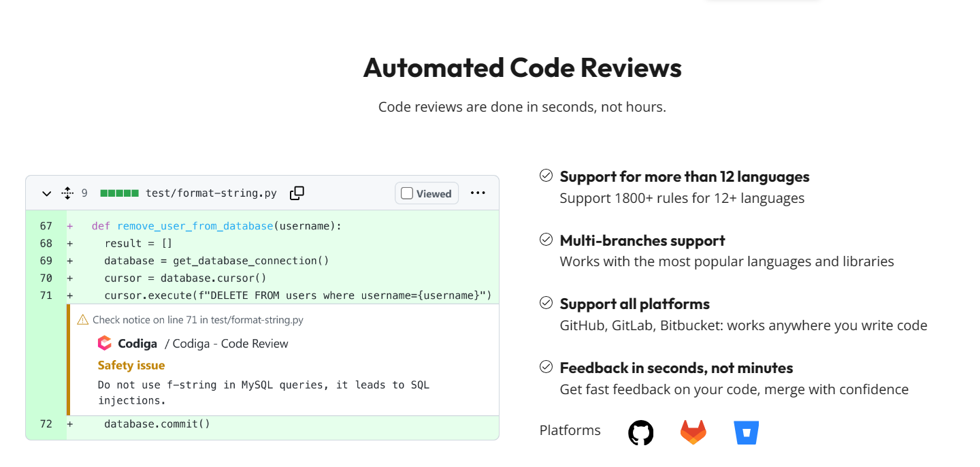Toggle the Viewed checkbox
The width and height of the screenshot is (980, 467).
click(407, 193)
